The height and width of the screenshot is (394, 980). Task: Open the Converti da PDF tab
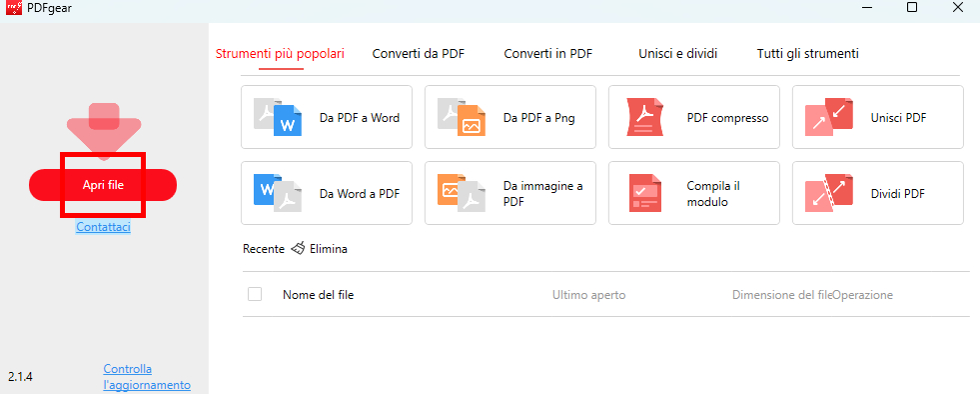[x=419, y=54]
